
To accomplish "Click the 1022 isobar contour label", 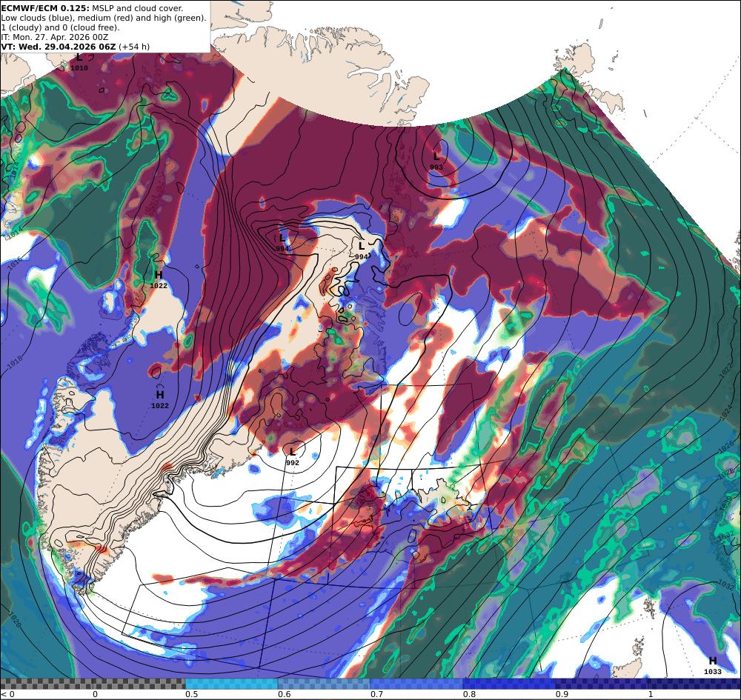I will click(725, 371).
